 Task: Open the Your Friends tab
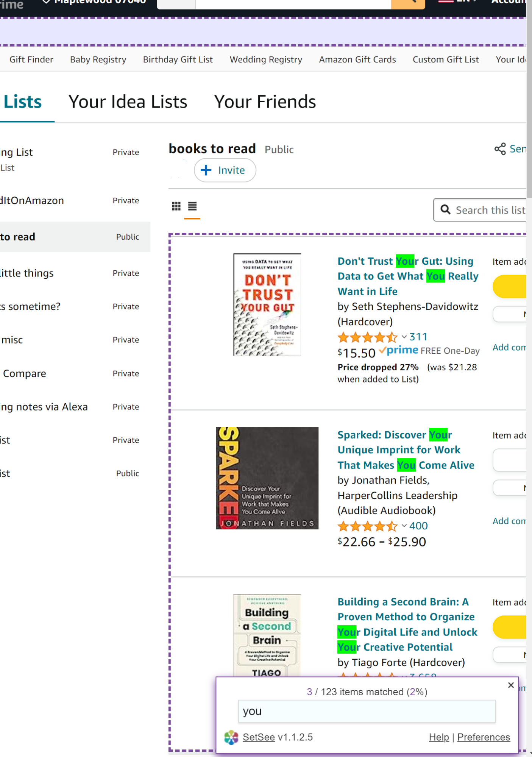point(265,102)
